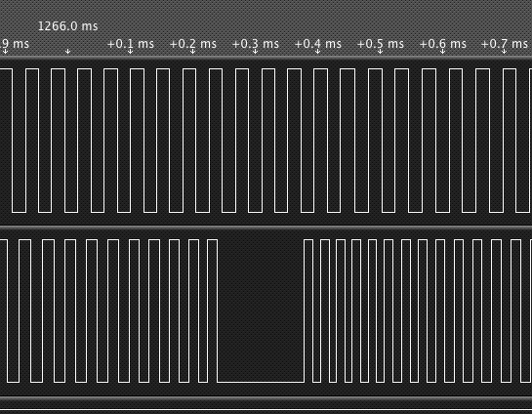Click the +0.3 ms ruler label

pyautogui.click(x=256, y=44)
